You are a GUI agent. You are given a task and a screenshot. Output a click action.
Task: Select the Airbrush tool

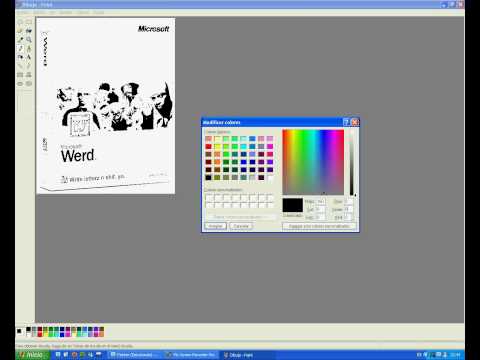pyautogui.click(x=20, y=57)
